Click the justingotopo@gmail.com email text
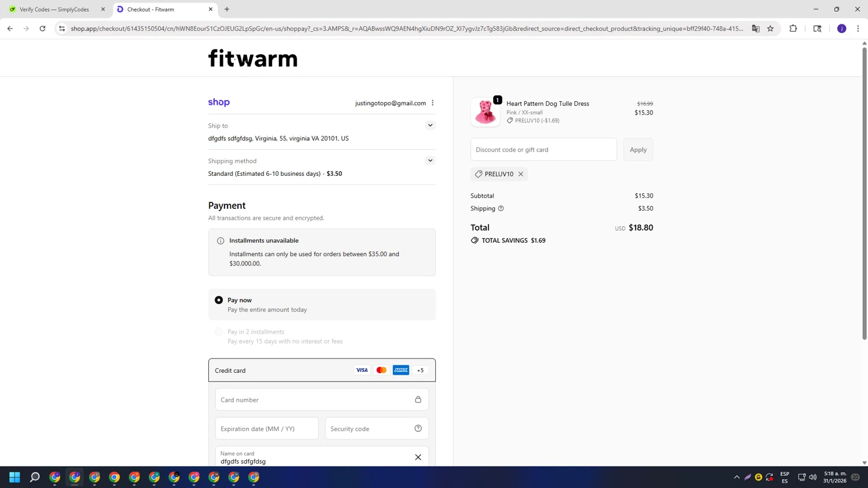 coord(391,103)
